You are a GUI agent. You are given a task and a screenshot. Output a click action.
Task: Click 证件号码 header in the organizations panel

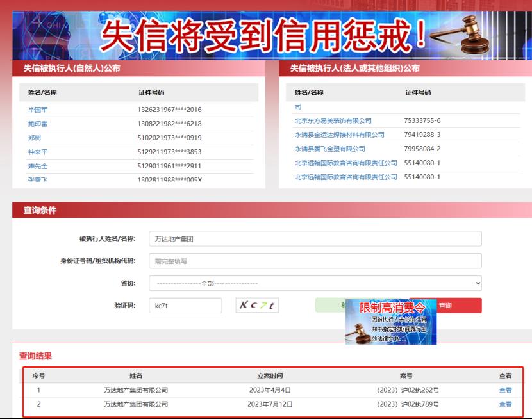pos(418,92)
